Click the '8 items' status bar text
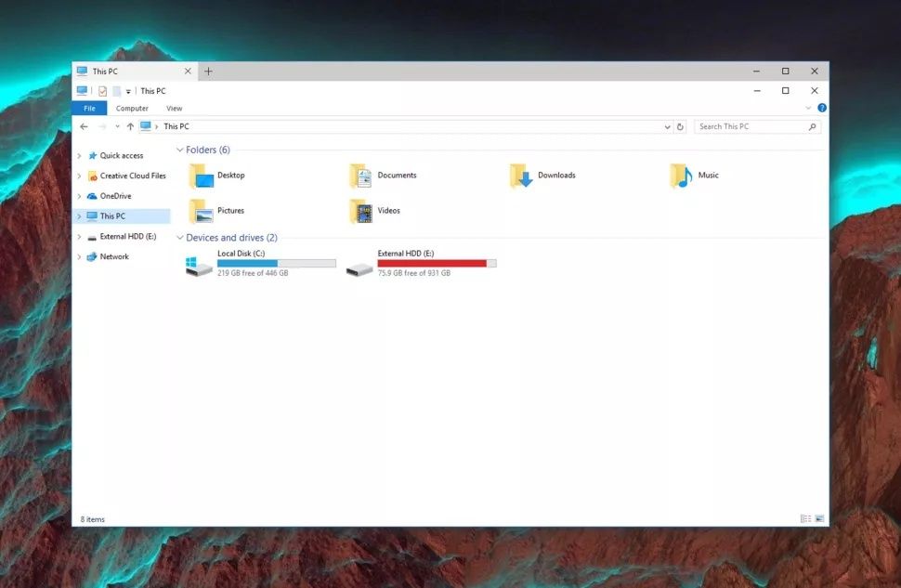The width and height of the screenshot is (901, 588). click(x=93, y=519)
